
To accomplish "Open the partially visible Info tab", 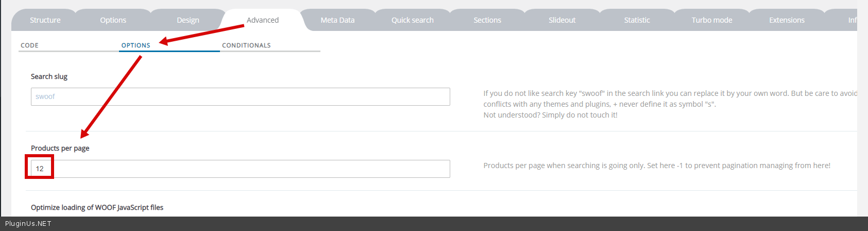I will [852, 20].
